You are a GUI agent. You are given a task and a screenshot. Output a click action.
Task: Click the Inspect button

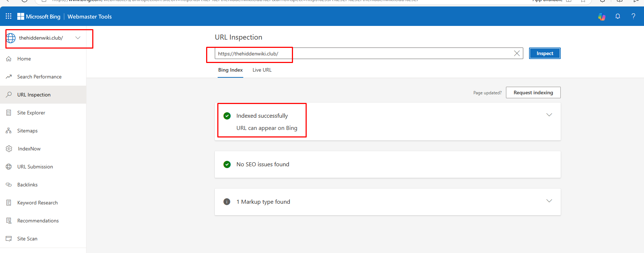coord(545,53)
